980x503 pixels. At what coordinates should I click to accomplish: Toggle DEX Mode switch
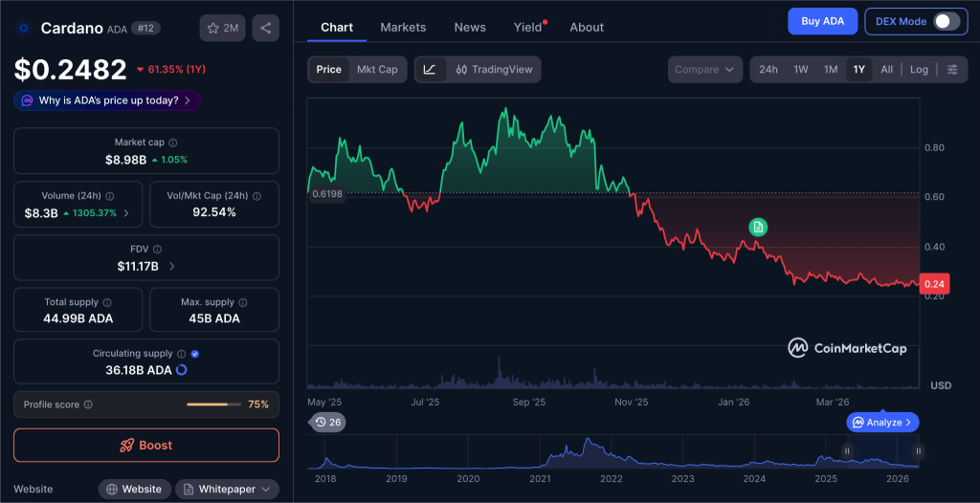click(946, 21)
